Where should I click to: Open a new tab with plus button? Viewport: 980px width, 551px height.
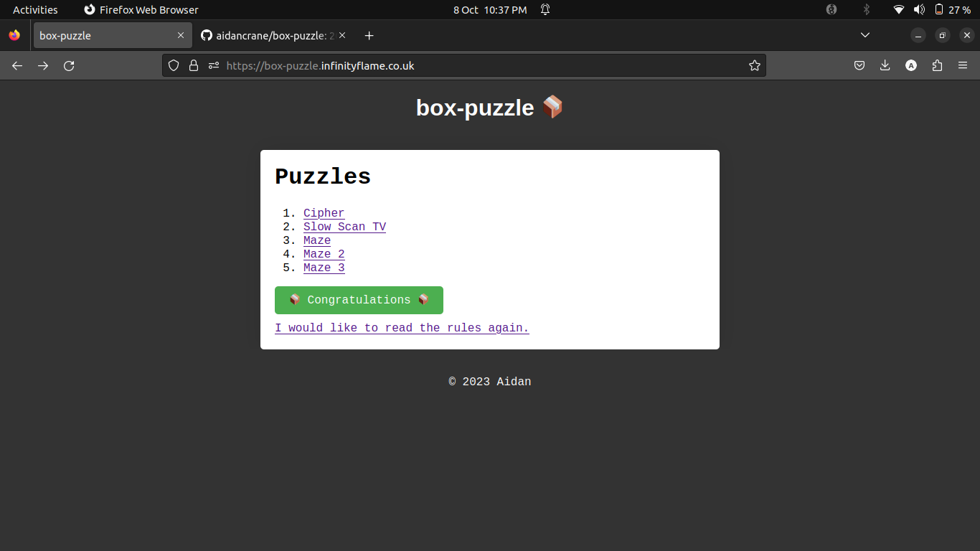(x=369, y=35)
